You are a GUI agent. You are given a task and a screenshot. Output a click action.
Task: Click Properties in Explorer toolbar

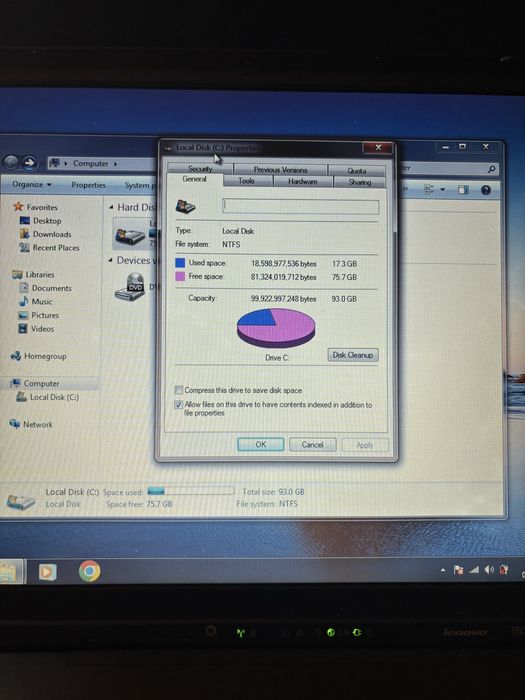(x=88, y=185)
